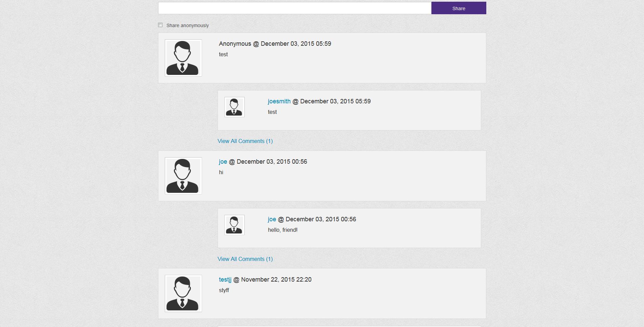Click the 'November 22, 2015 22:20' timestamp

pos(276,280)
